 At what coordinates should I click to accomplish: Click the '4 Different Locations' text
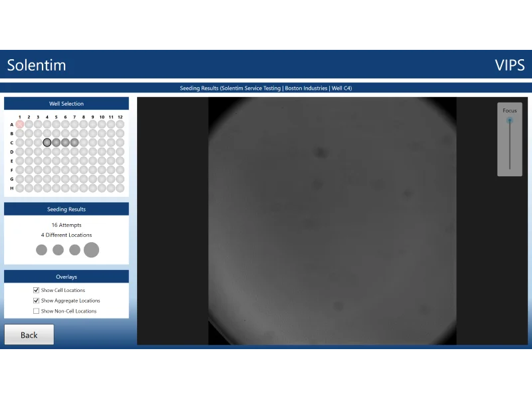[66, 235]
